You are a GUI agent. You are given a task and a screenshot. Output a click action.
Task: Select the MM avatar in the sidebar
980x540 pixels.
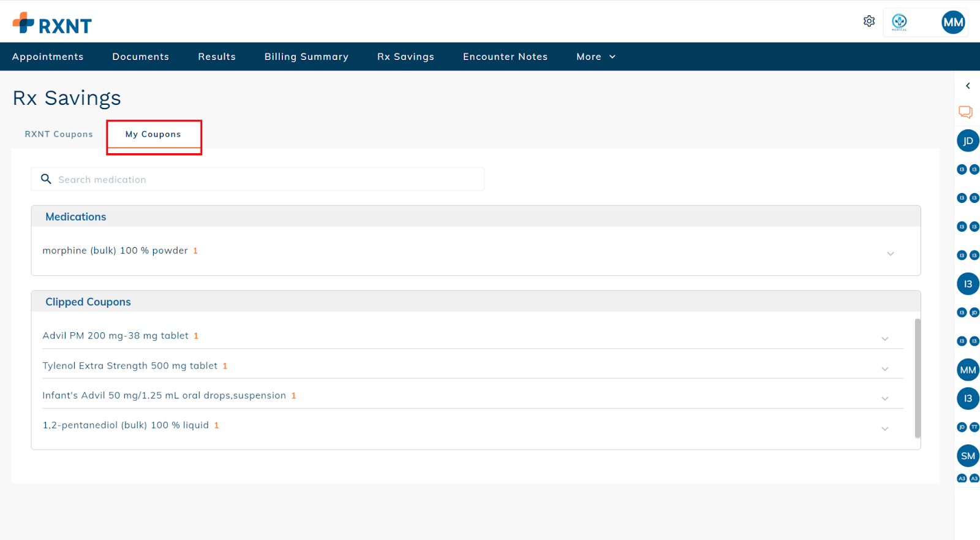click(x=968, y=370)
